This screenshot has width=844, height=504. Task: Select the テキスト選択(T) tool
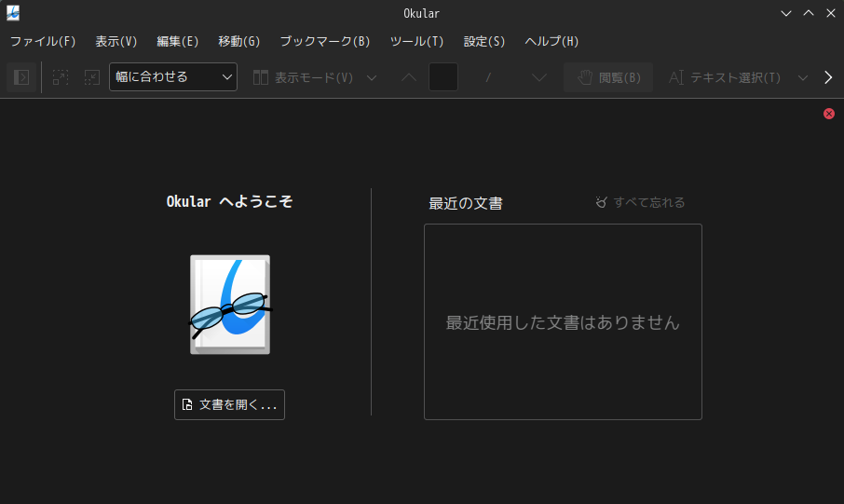(725, 77)
